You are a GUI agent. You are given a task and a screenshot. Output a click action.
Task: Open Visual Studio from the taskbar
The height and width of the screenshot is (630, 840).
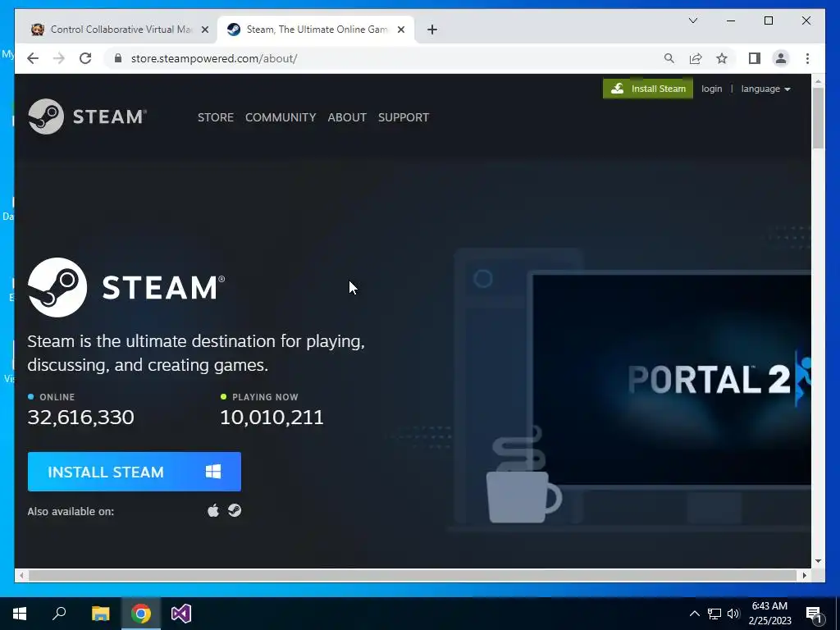point(181,614)
